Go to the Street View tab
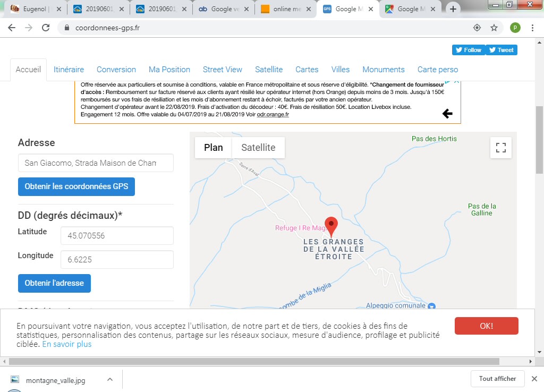Image resolution: width=544 pixels, height=392 pixels. 222,70
